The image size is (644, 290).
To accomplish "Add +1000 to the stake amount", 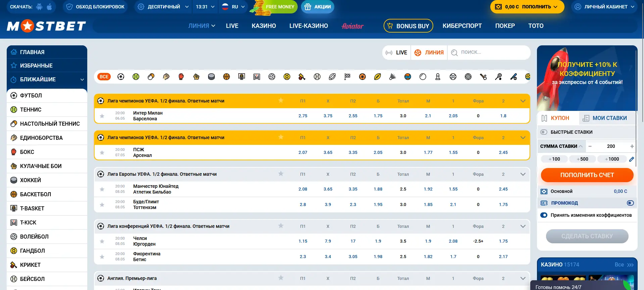I will tap(612, 159).
